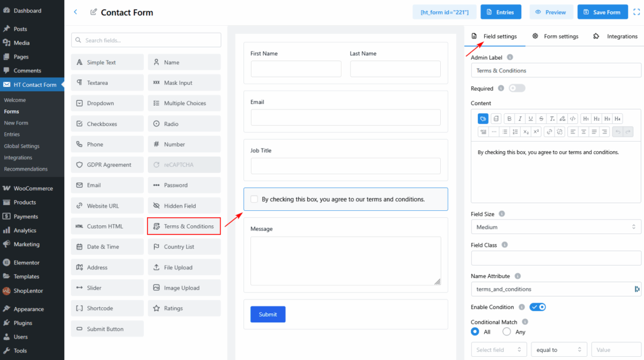Click the insert link icon in editor
The height and width of the screenshot is (360, 644).
[549, 132]
